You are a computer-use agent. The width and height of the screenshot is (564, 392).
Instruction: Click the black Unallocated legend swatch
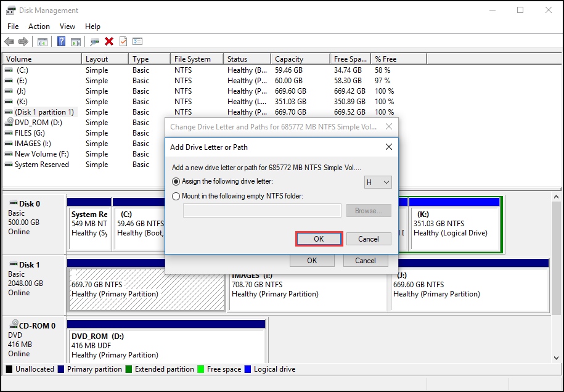[9, 369]
